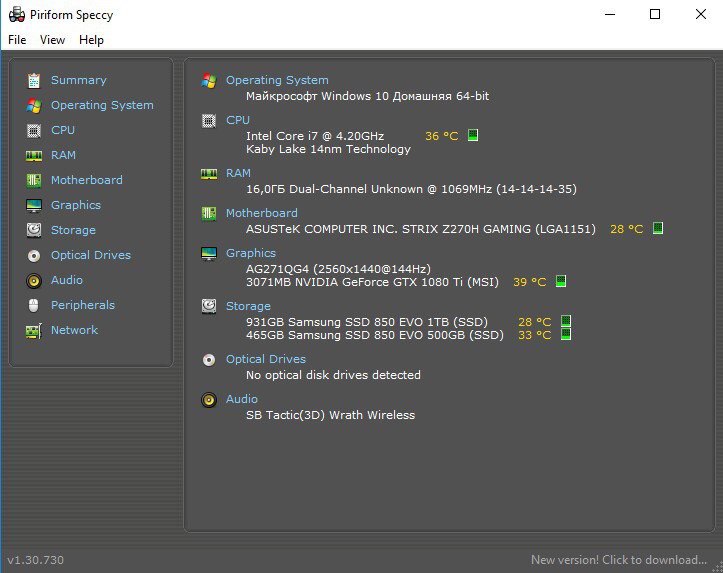723x573 pixels.
Task: Click GPU temperature indicator next to 39 °C
Action: [561, 281]
